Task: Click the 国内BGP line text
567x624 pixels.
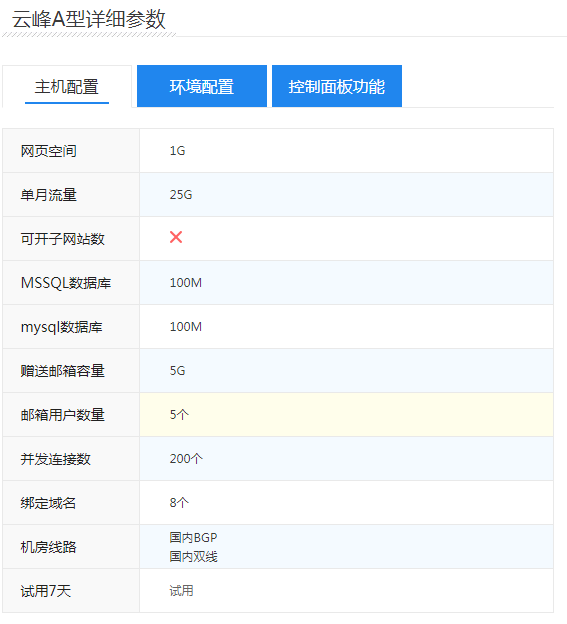Action: click(x=193, y=537)
